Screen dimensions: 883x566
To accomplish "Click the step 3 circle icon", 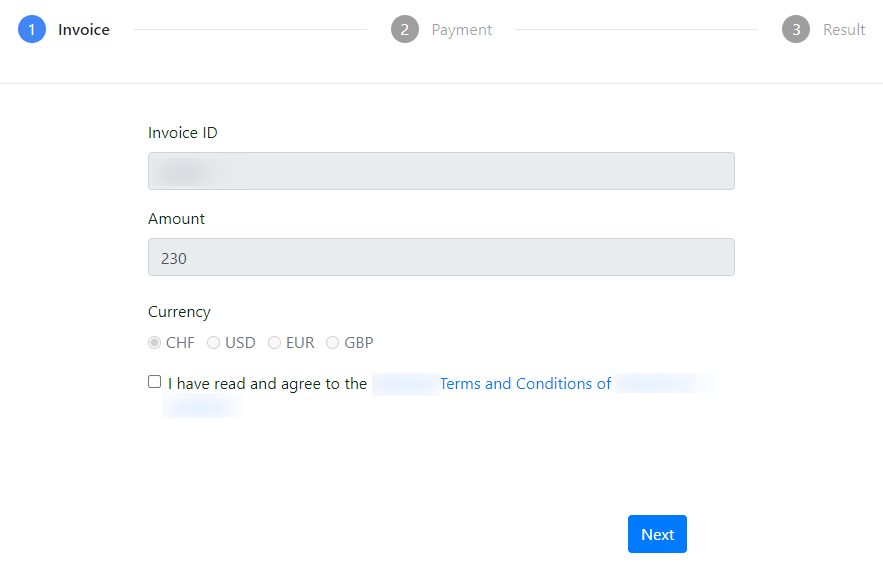I will 796,30.
